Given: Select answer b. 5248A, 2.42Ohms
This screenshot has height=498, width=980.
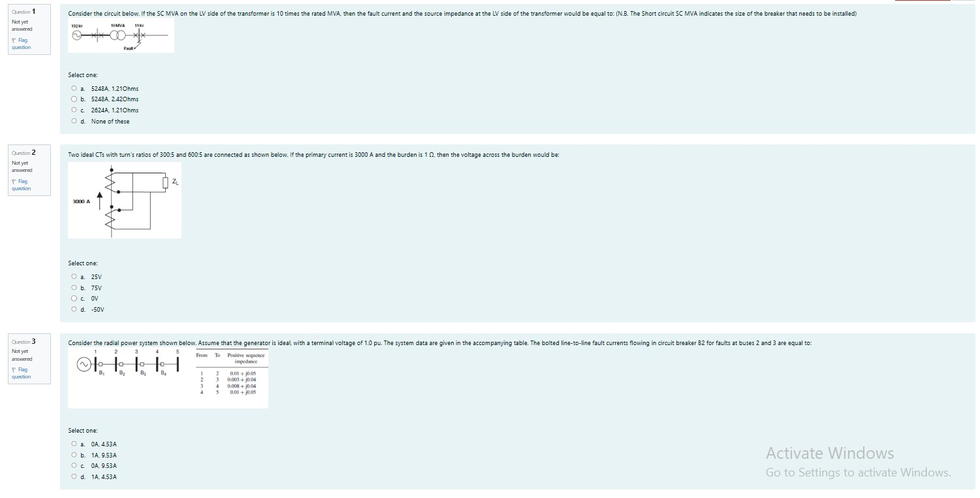Looking at the screenshot, I should click(x=75, y=99).
